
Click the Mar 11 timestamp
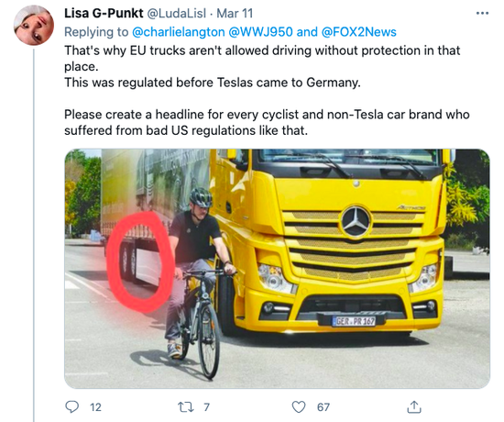235,13
